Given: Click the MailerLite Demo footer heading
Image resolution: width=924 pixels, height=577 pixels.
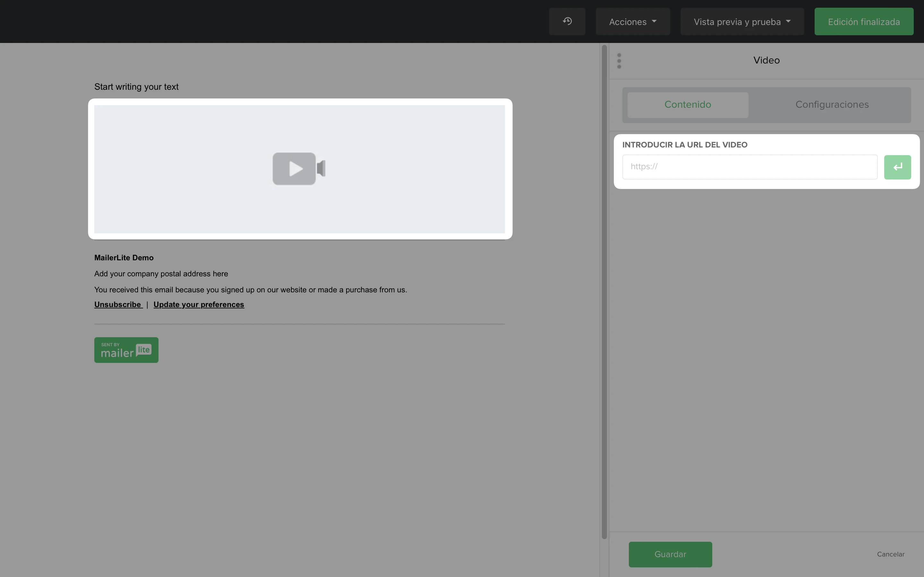Looking at the screenshot, I should (124, 258).
